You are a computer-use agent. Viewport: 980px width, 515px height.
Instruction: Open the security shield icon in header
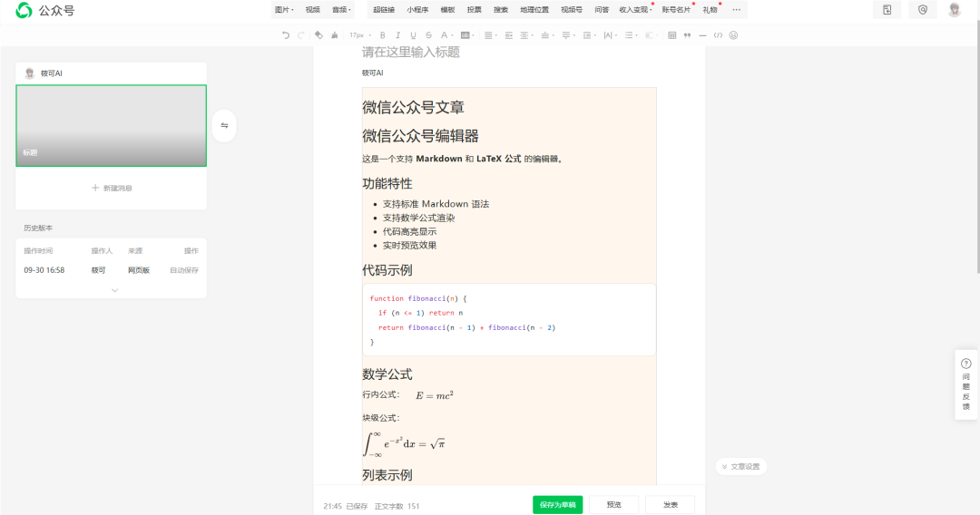tap(923, 10)
